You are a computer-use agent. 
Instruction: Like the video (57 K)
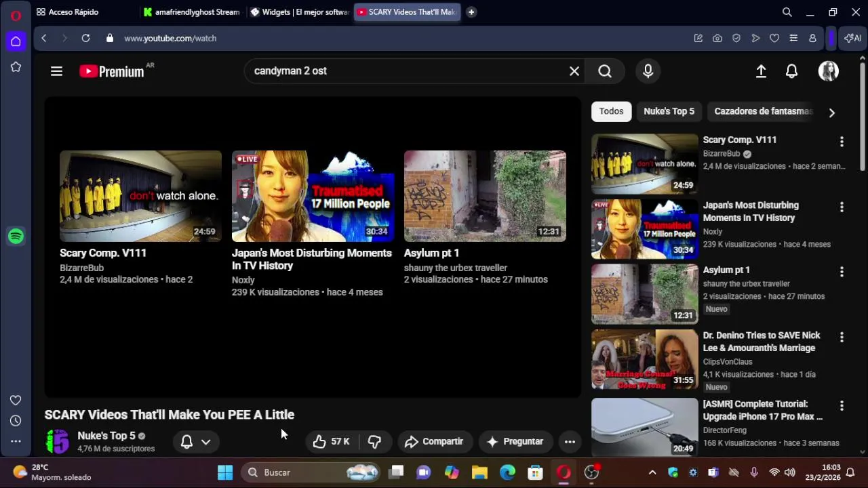tap(332, 441)
